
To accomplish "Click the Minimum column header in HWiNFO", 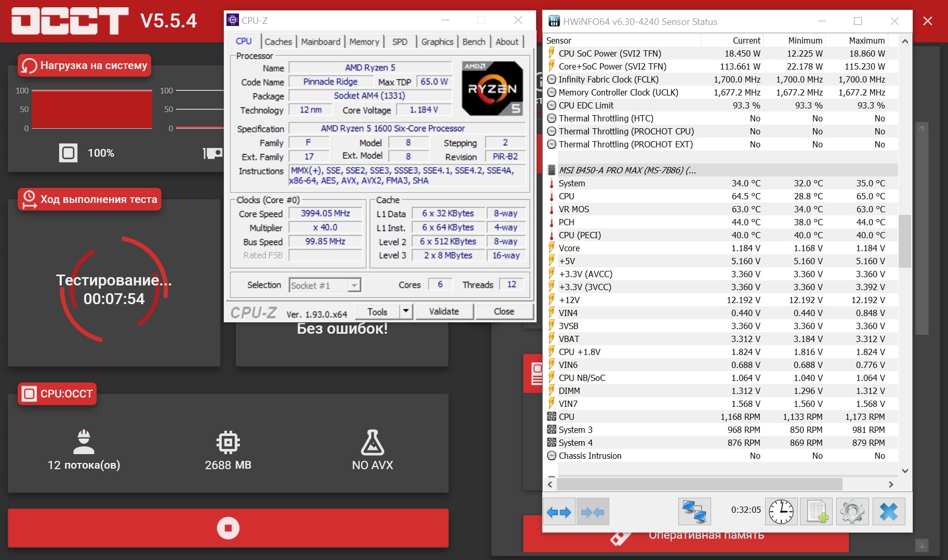I will (794, 40).
